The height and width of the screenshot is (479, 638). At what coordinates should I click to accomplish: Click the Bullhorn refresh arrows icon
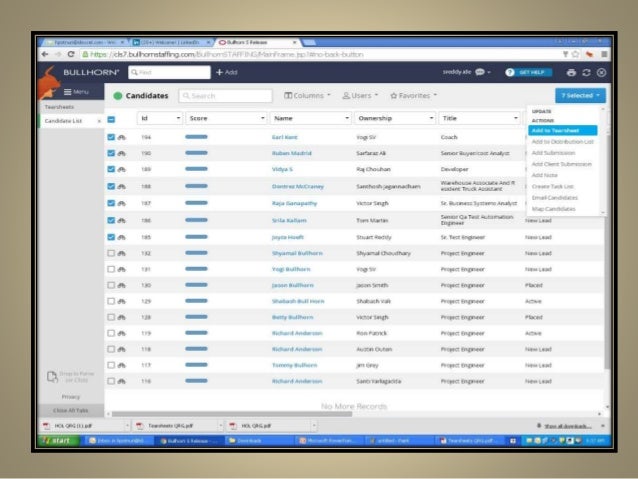point(586,72)
